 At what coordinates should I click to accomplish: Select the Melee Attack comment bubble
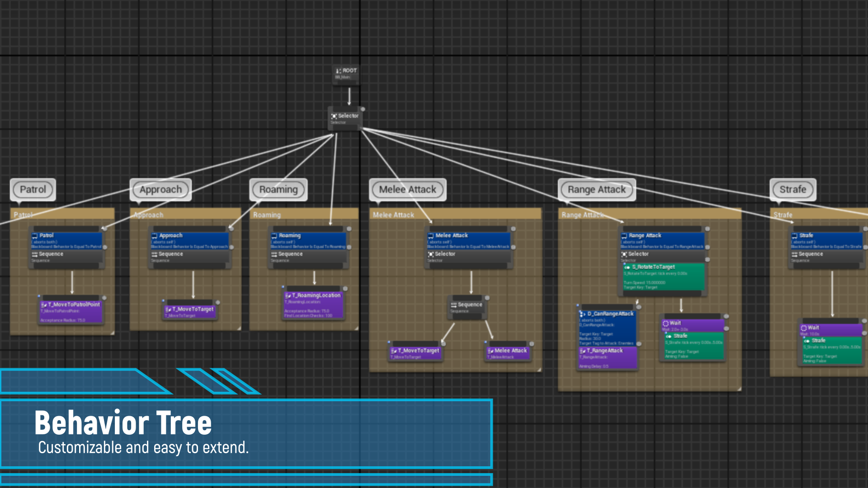click(406, 189)
